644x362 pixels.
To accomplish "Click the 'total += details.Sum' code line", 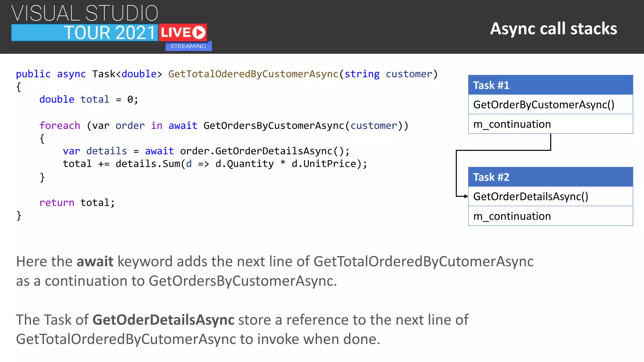I will click(215, 164).
